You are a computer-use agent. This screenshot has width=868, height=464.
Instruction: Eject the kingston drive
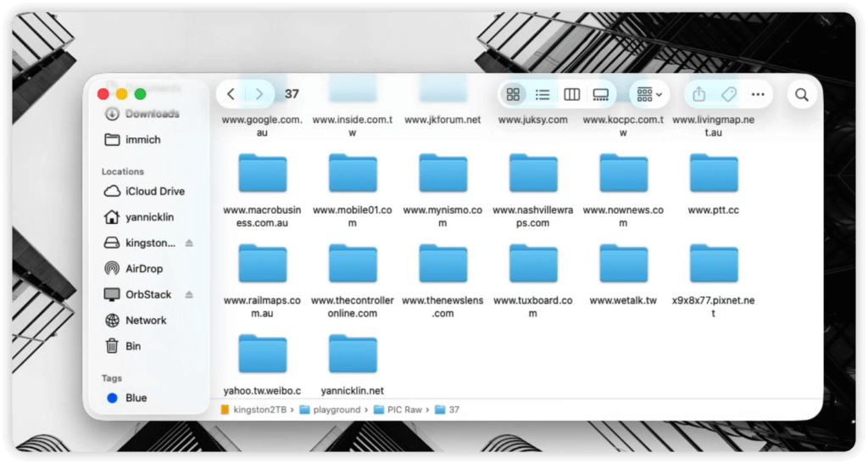tap(189, 243)
